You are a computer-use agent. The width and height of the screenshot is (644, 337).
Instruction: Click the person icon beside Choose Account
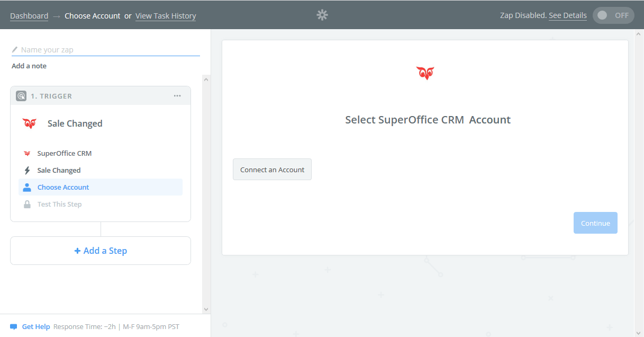(27, 187)
